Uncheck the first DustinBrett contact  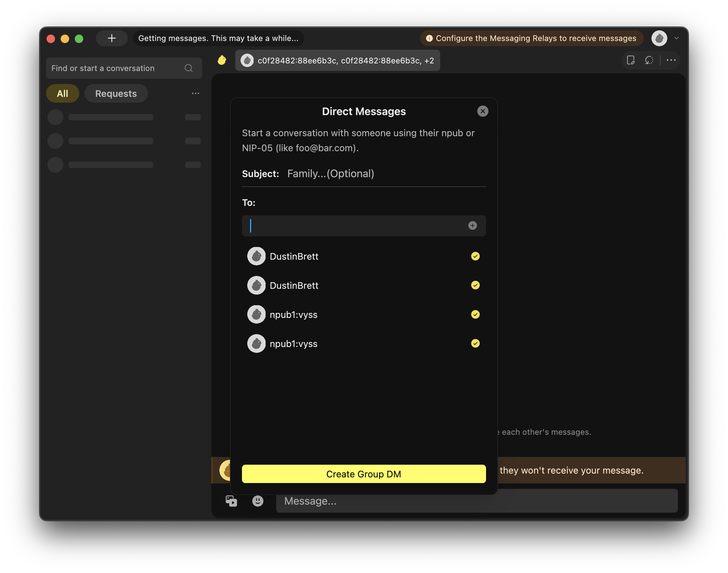tap(475, 256)
